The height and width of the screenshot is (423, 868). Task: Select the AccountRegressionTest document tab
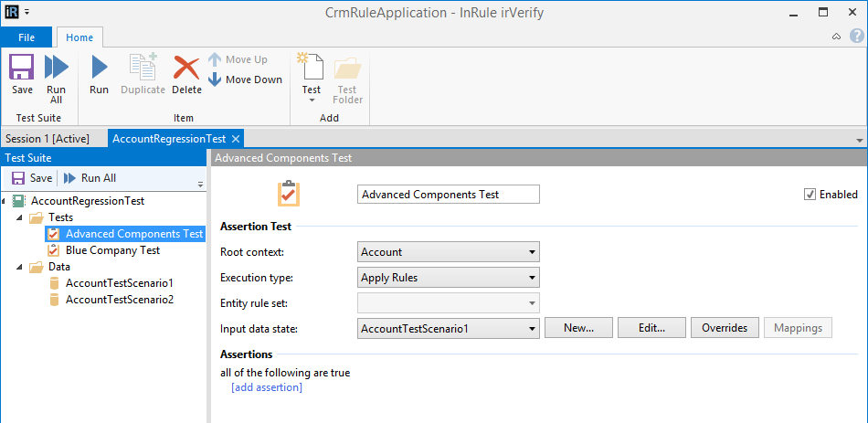click(x=169, y=139)
